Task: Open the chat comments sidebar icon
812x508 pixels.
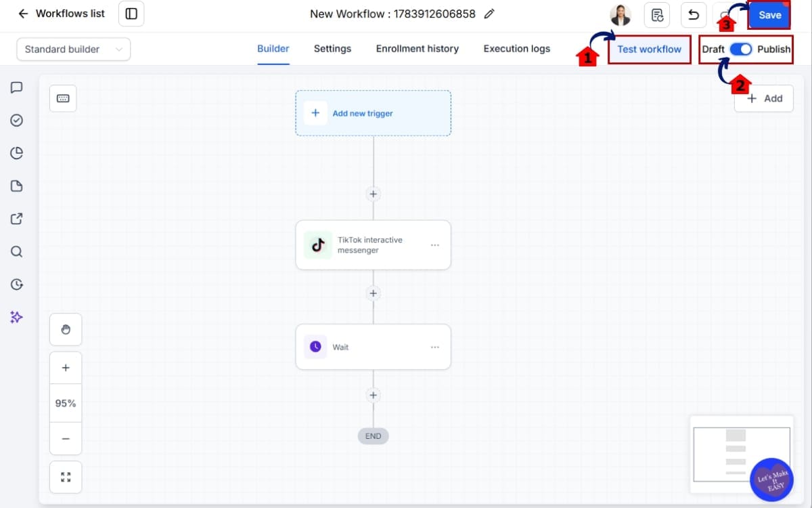Action: click(17, 87)
